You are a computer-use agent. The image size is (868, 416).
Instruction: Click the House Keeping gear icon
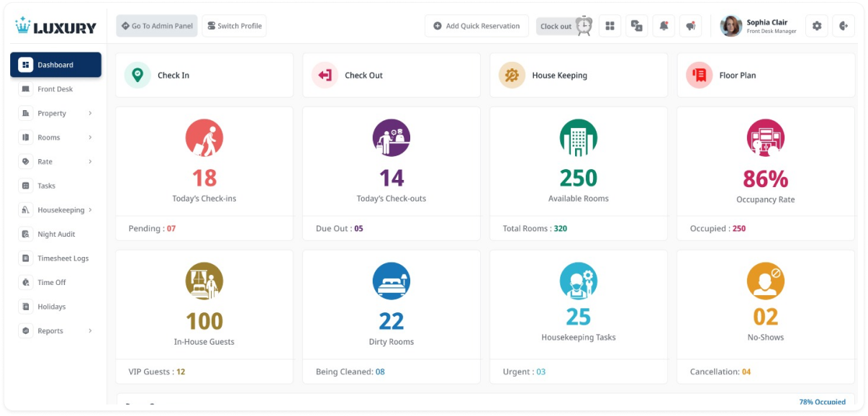click(512, 75)
